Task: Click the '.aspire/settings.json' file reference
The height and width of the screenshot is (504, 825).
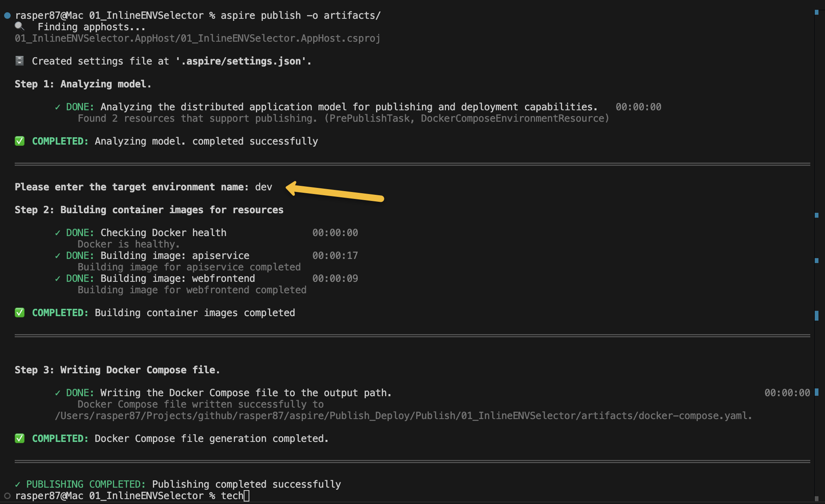Action: [241, 61]
